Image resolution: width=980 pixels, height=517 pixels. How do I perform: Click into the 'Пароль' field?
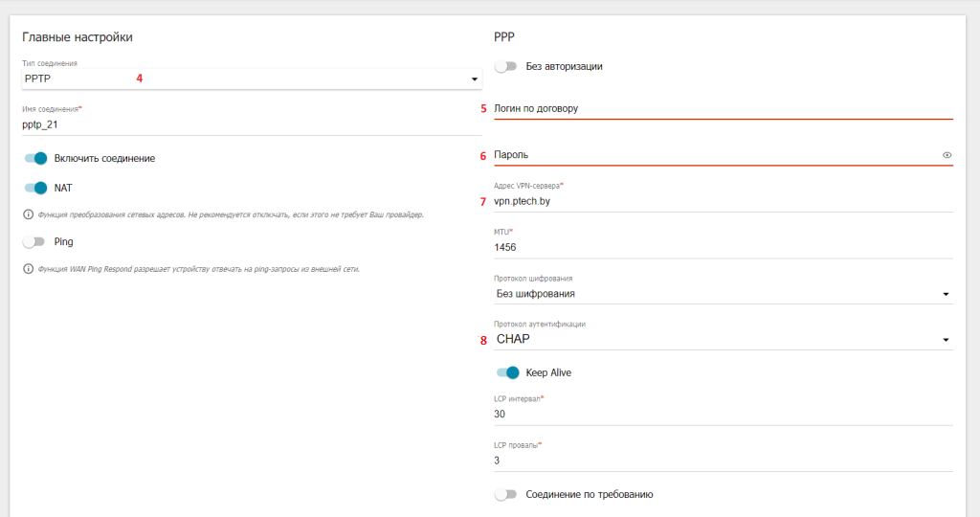coord(708,155)
